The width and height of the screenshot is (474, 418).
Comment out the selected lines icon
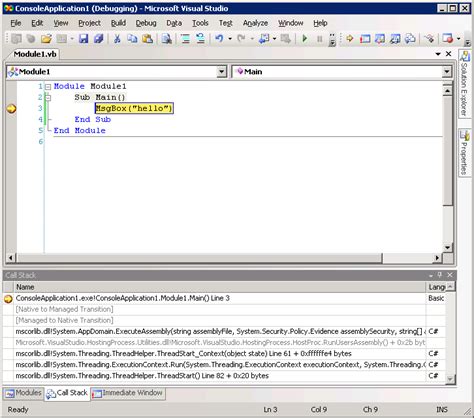click(185, 39)
